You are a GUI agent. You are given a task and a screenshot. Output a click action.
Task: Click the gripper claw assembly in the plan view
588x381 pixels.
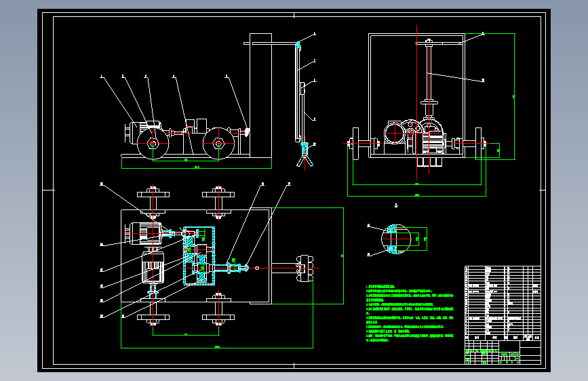(x=305, y=268)
